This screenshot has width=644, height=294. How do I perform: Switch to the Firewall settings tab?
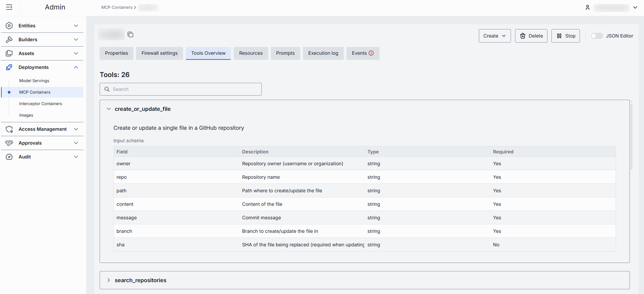(159, 53)
